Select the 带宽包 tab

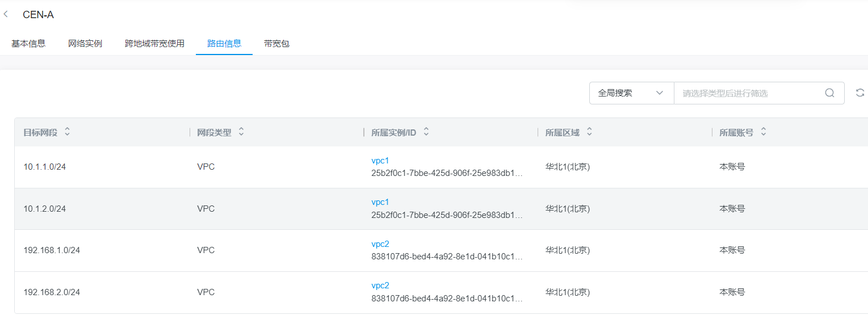point(276,43)
